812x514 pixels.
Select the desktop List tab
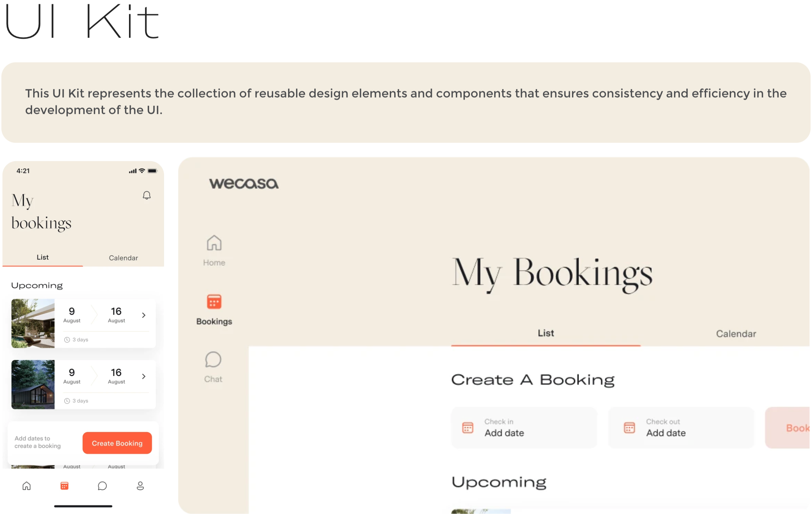coord(545,333)
